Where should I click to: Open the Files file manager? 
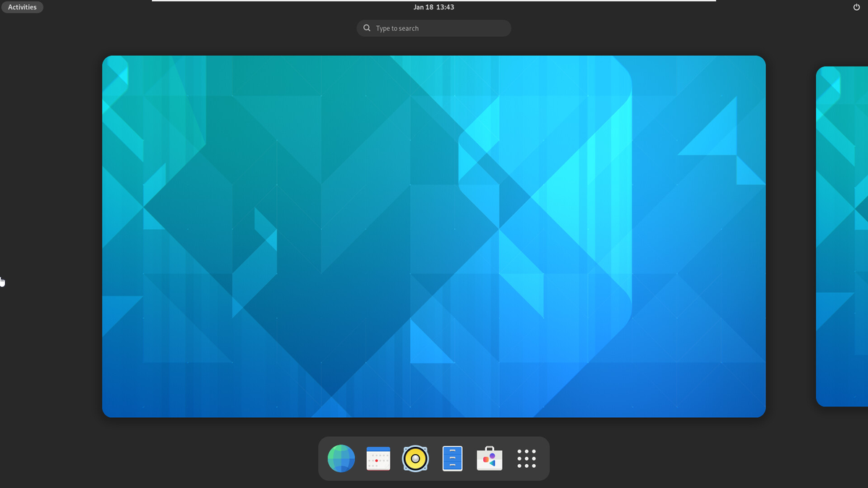pos(452,458)
